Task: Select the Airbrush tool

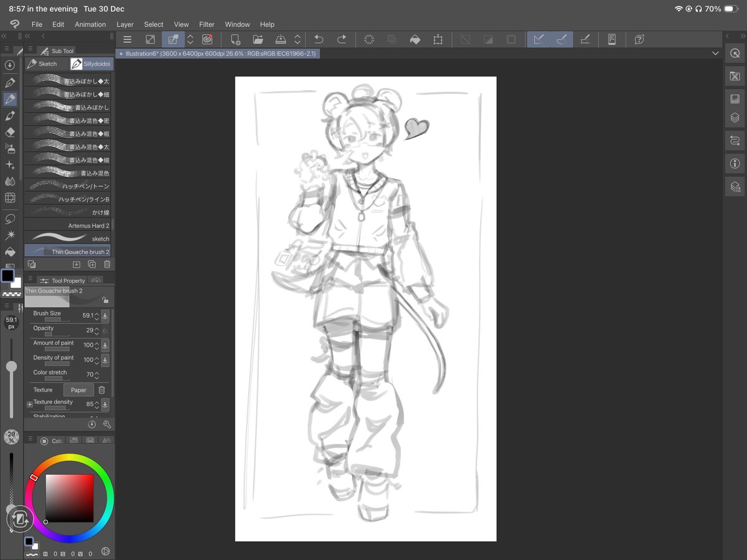Action: pyautogui.click(x=10, y=148)
